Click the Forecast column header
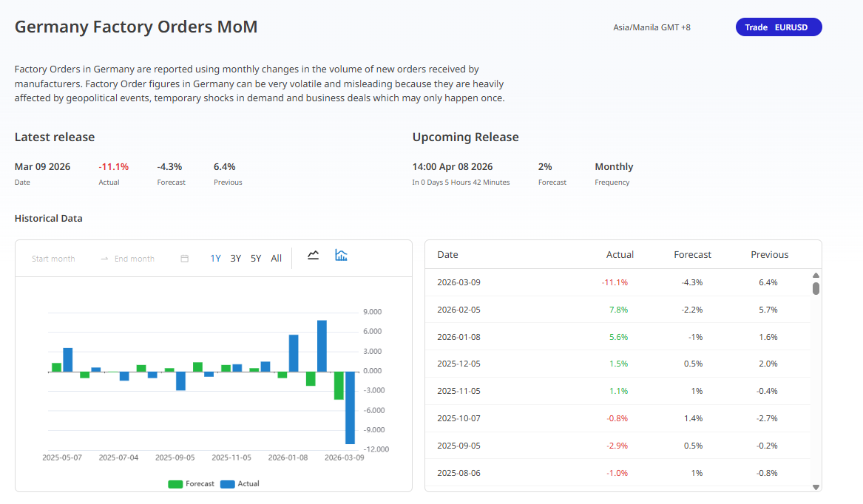863x504 pixels. (x=692, y=255)
